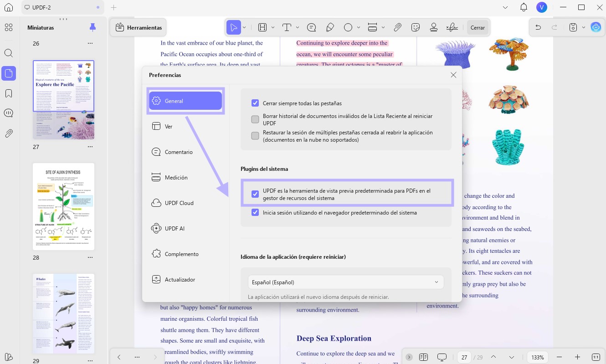Open the thumbnails grid panel icon
The image size is (606, 364).
tap(8, 28)
